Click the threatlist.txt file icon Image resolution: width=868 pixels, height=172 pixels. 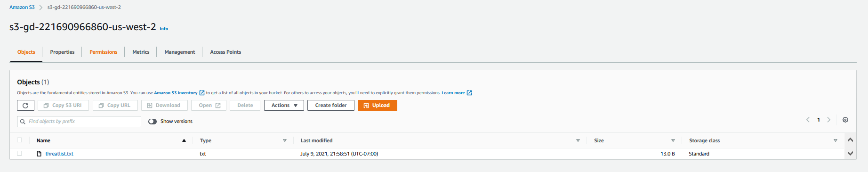39,154
